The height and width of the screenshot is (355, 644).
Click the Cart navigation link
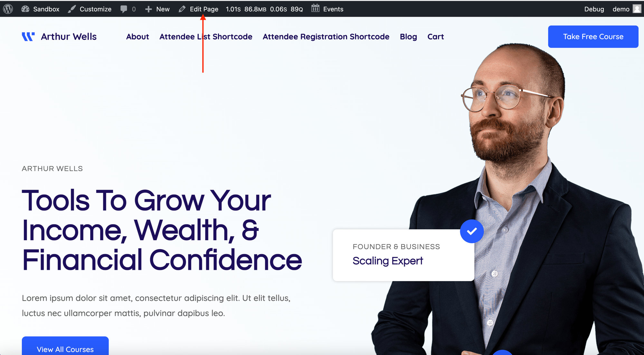436,36
